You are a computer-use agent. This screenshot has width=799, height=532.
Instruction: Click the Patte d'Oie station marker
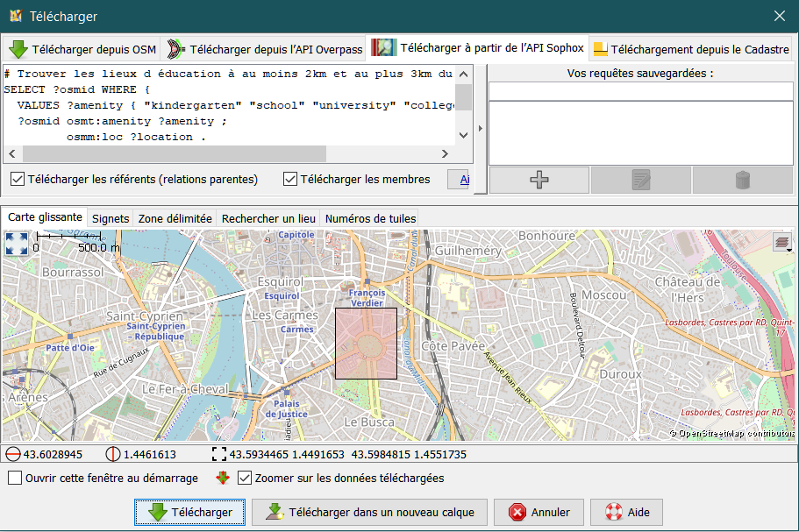(70, 337)
